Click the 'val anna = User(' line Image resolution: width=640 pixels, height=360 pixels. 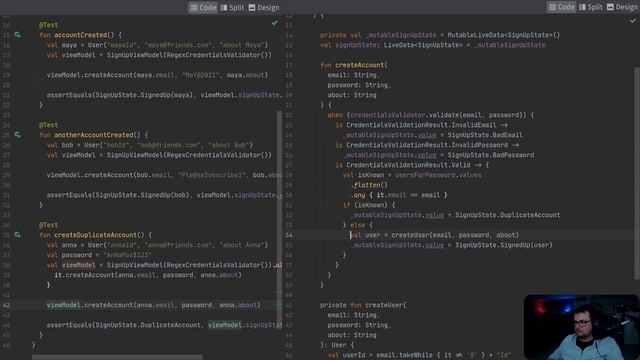click(x=157, y=245)
